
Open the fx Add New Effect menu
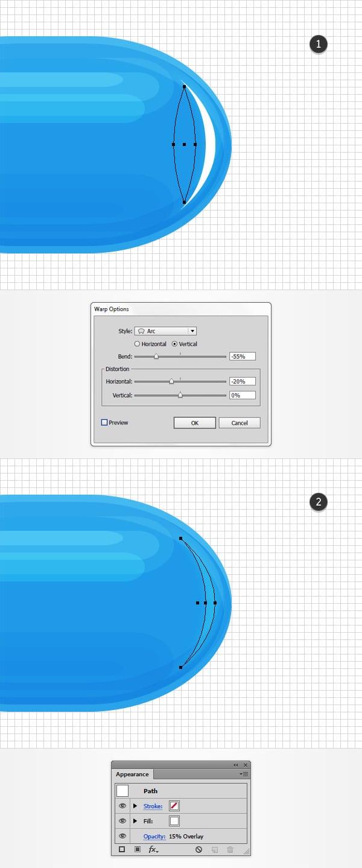153,849
